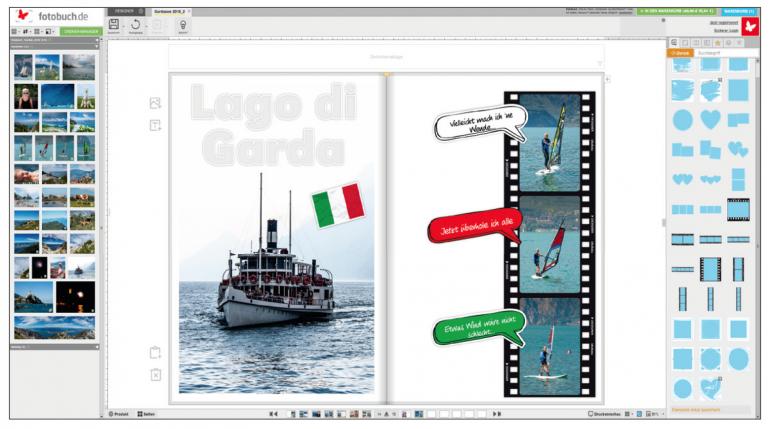Open the first view options dropdown in the photo panel
The width and height of the screenshot is (770, 429).
pyautogui.click(x=15, y=31)
